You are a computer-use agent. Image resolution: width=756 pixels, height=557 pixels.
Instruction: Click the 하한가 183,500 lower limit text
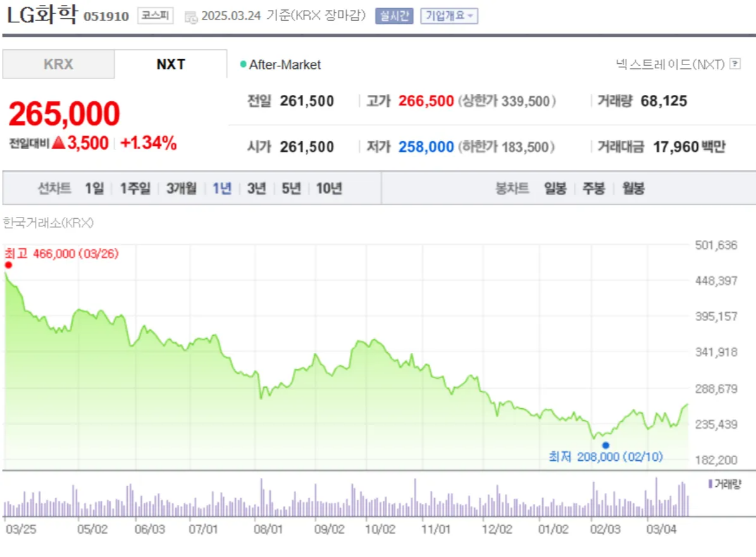click(507, 147)
